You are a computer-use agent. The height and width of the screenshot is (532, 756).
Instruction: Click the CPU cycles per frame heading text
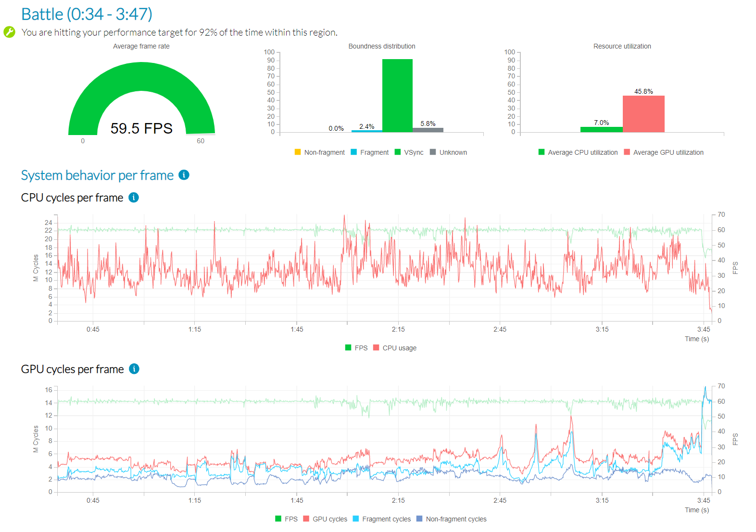[72, 198]
